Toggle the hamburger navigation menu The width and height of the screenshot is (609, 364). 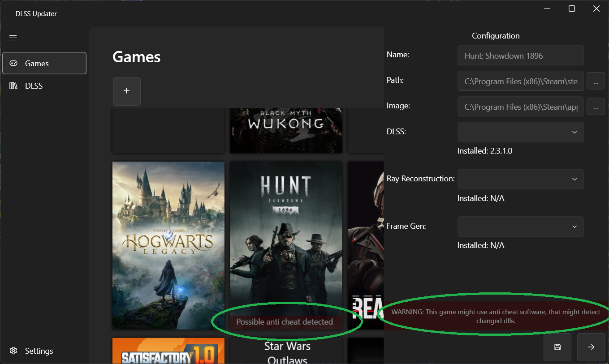(13, 38)
